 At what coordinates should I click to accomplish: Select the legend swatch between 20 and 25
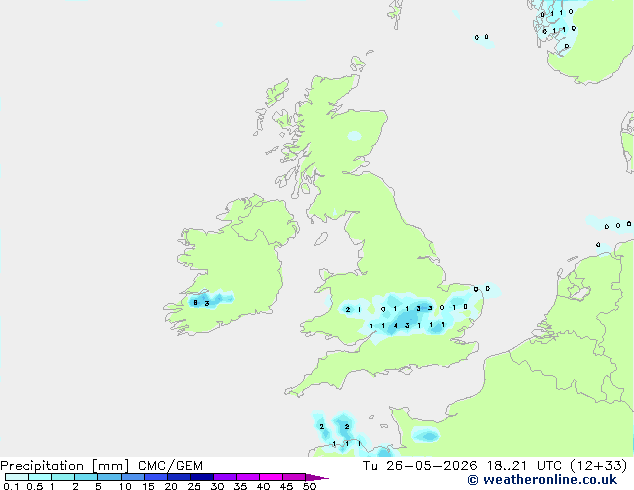point(179,477)
